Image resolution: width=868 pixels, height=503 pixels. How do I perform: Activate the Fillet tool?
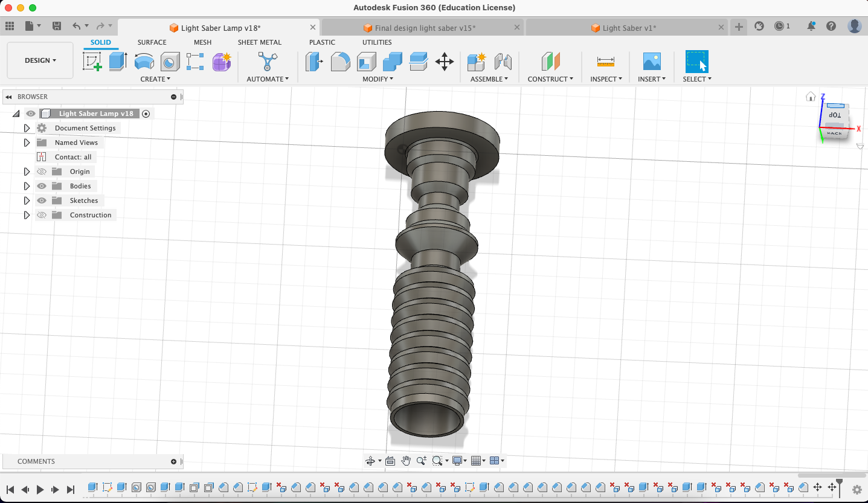pyautogui.click(x=340, y=62)
